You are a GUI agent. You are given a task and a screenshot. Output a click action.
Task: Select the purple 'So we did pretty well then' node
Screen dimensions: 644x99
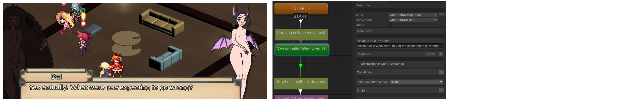tap(301, 97)
